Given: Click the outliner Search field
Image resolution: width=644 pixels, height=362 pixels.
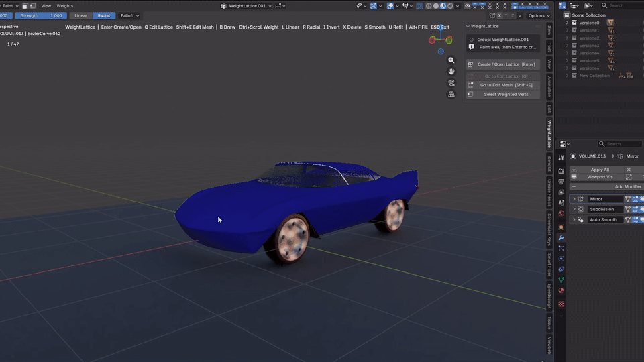Looking at the screenshot, I should (x=622, y=6).
